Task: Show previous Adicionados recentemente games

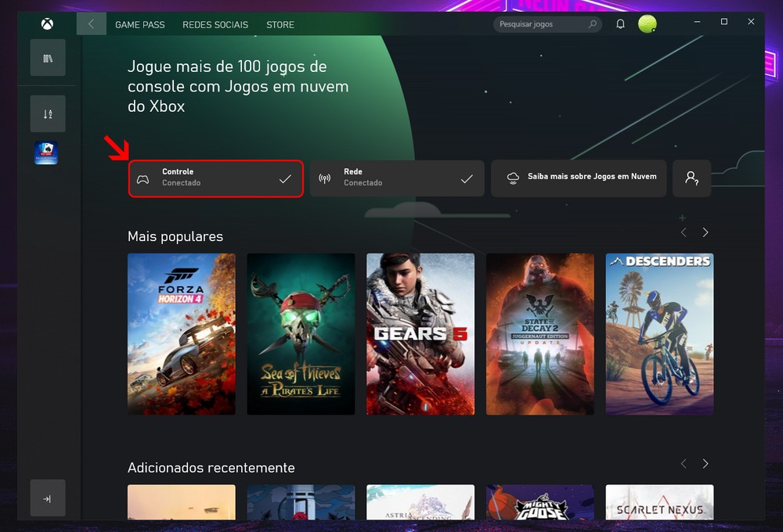Action: (x=684, y=464)
